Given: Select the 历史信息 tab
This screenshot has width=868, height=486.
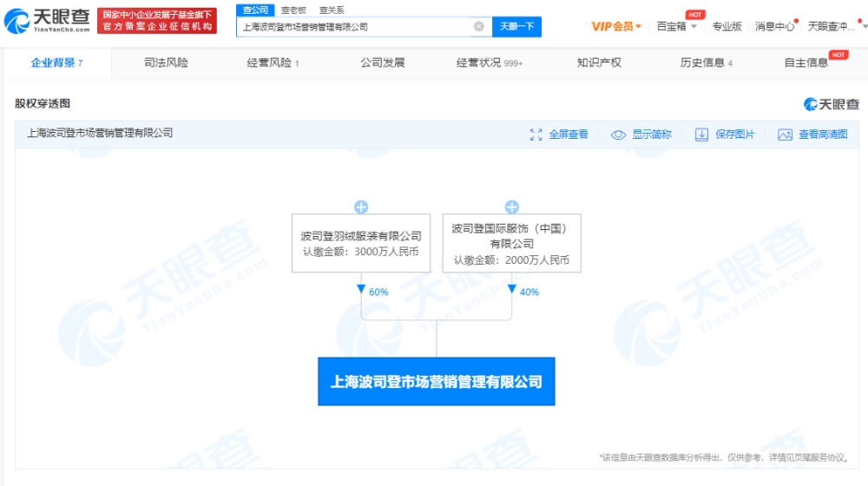Looking at the screenshot, I should 706,62.
